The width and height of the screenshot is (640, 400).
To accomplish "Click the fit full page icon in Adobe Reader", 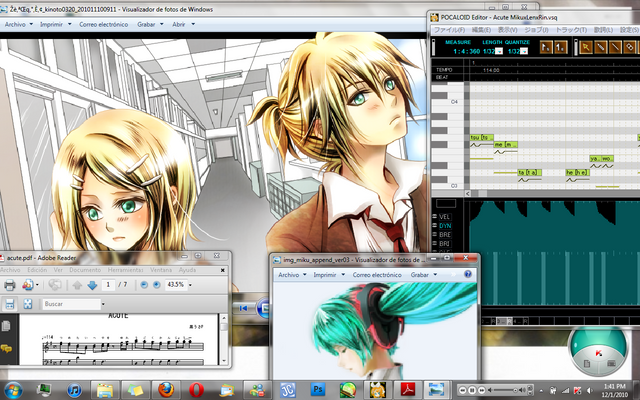I will (28, 304).
